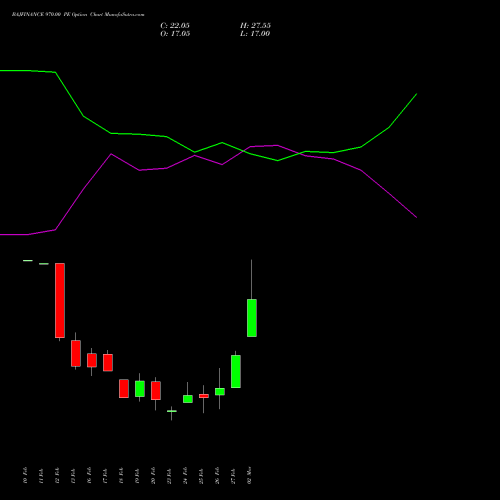Select the green candle for 19 Feb
500x500 pixels.
pyautogui.click(x=140, y=389)
